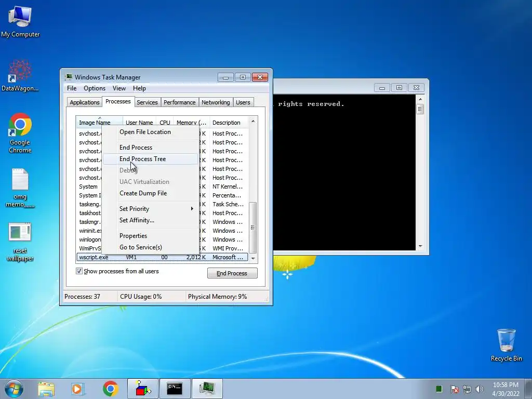
Task: Select the reset wallpaper desktop icon
Action: coord(20,242)
